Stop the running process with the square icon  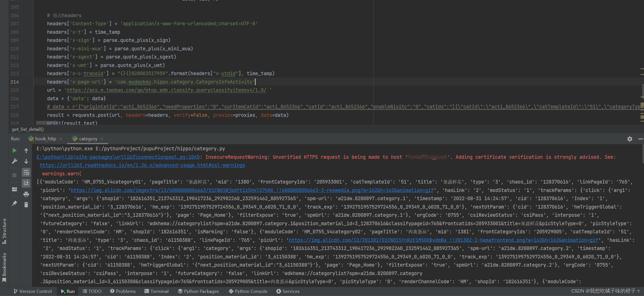pos(15,175)
